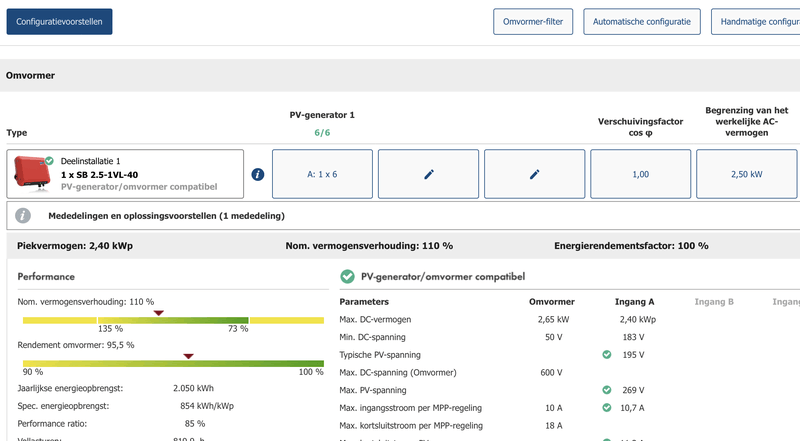Viewport: 800px width, 441px height.
Task: Open Handmatige configuratie
Action: click(x=755, y=21)
